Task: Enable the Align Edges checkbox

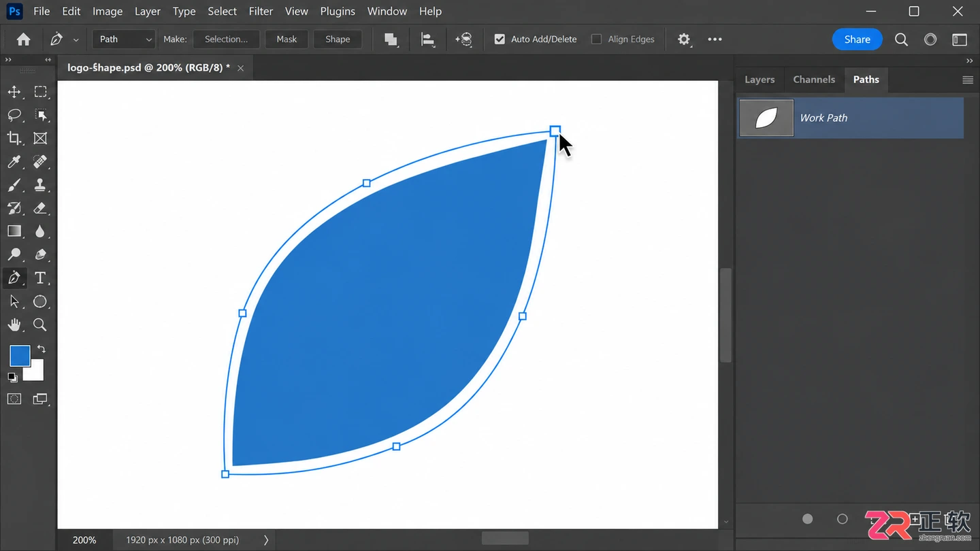Action: click(596, 39)
